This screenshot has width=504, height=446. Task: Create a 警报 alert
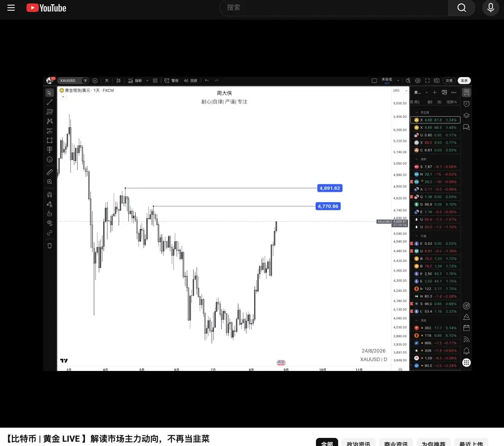tap(171, 81)
